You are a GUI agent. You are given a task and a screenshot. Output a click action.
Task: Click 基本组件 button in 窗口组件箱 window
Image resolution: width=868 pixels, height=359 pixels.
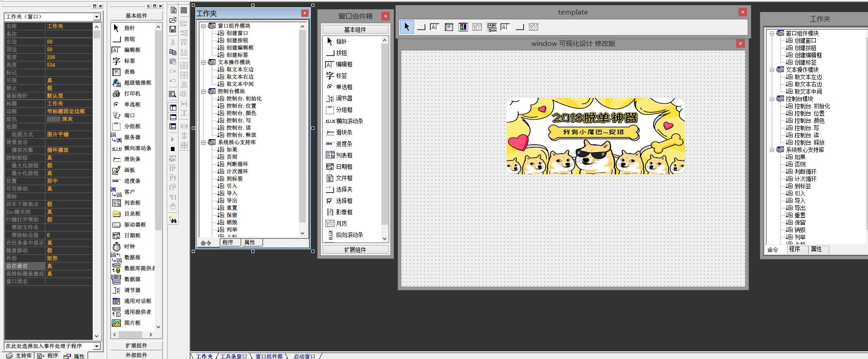tap(355, 30)
